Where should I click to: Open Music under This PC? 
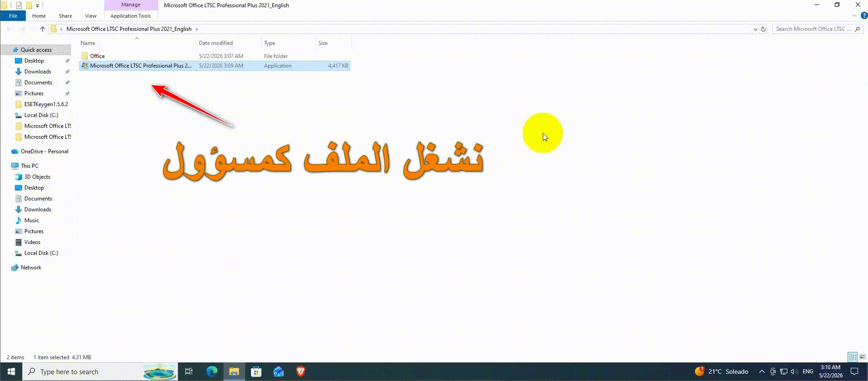pyautogui.click(x=31, y=220)
